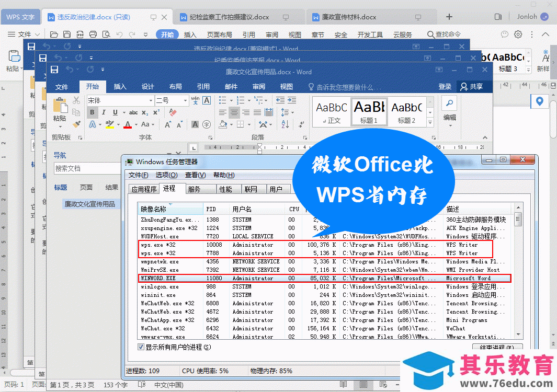Click the WPS Print icon
The height and width of the screenshot is (392, 557).
pyautogui.click(x=93, y=34)
